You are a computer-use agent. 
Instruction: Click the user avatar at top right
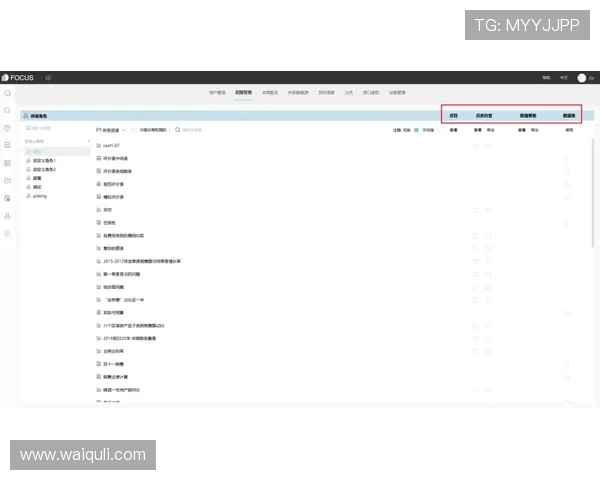click(x=582, y=77)
